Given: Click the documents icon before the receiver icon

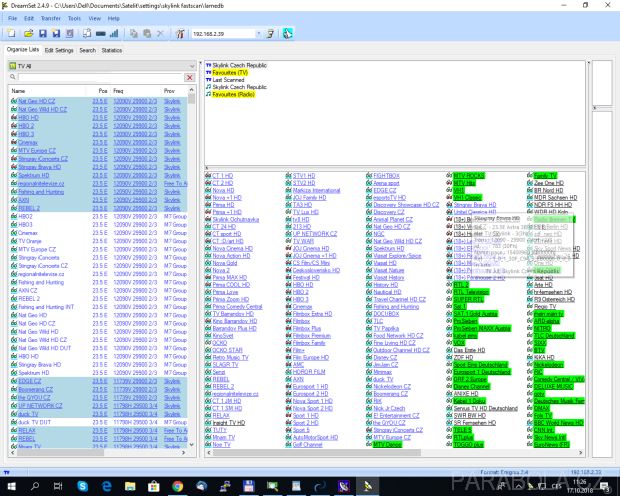Looking at the screenshot, I should click(x=87, y=34).
